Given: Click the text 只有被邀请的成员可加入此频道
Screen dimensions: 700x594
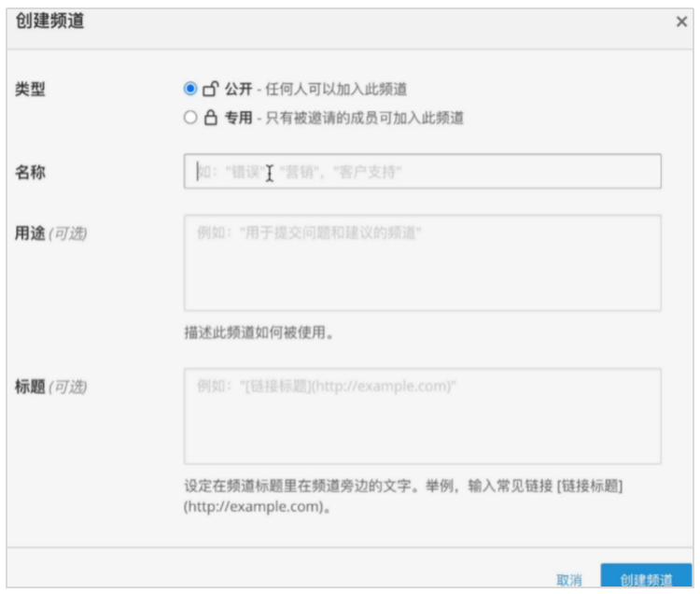Looking at the screenshot, I should click(367, 119).
